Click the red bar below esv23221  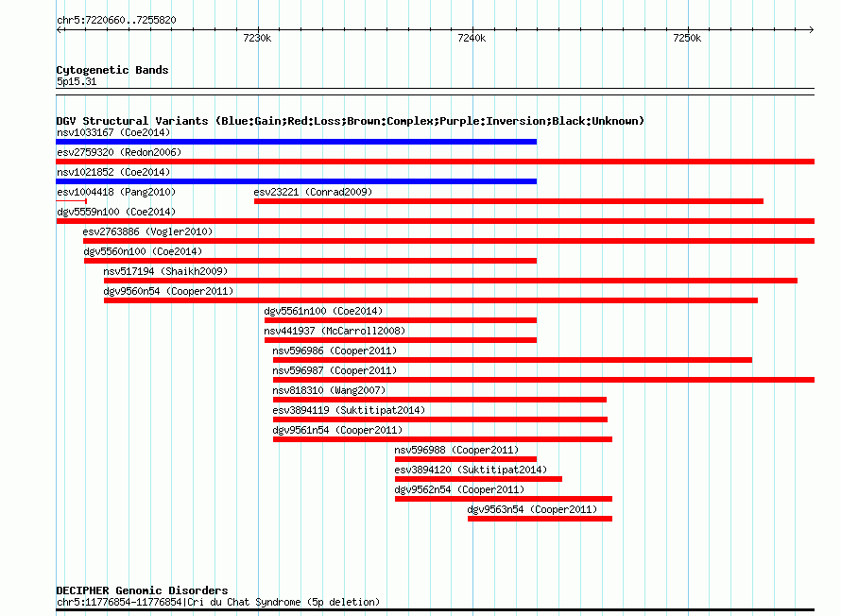click(x=508, y=201)
